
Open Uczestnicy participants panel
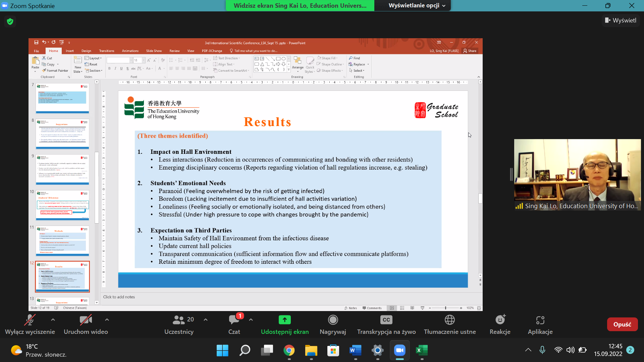point(179,320)
